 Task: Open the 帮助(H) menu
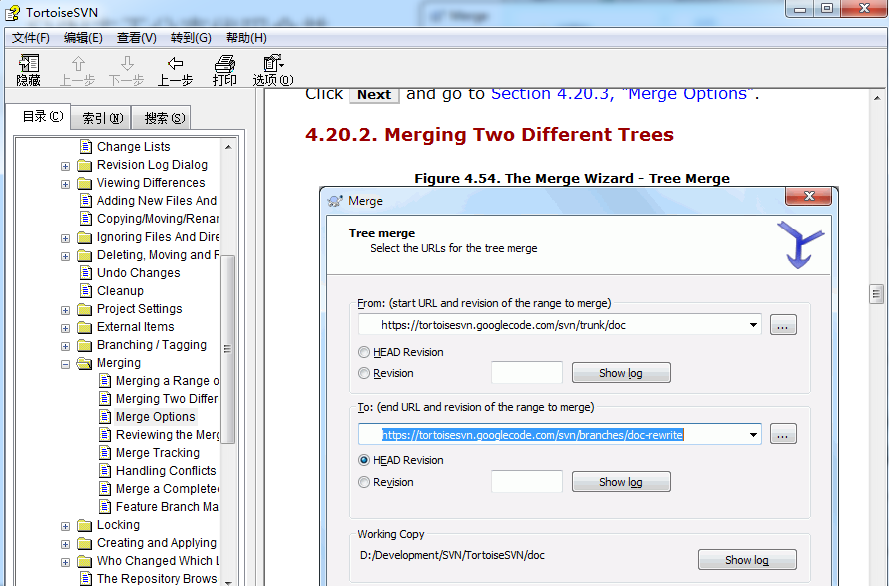click(x=246, y=38)
